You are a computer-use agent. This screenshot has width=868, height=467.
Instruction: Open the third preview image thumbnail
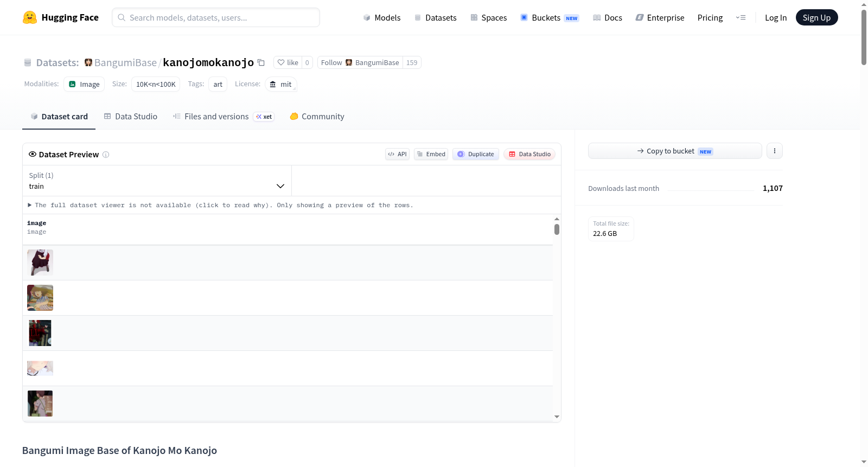click(x=40, y=333)
